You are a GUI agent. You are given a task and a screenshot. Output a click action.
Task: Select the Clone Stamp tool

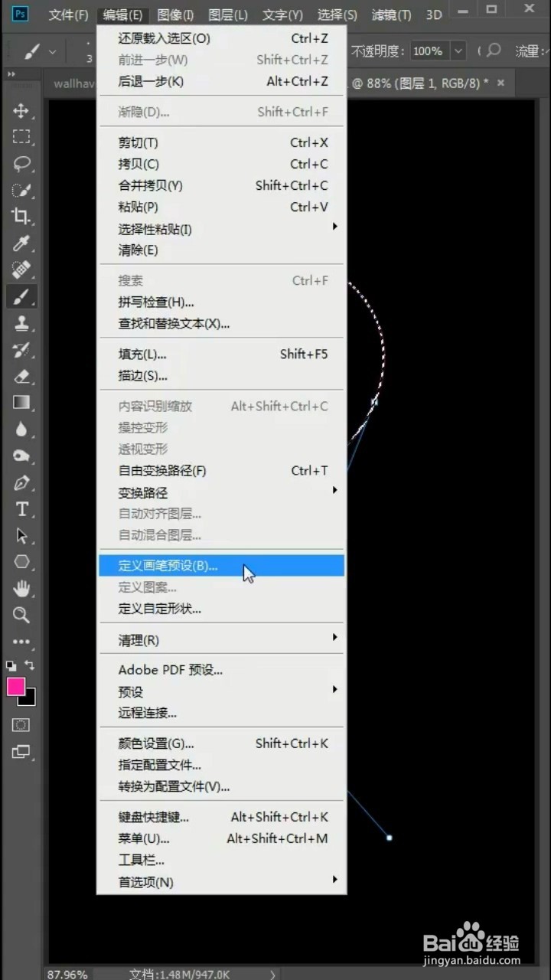[21, 322]
